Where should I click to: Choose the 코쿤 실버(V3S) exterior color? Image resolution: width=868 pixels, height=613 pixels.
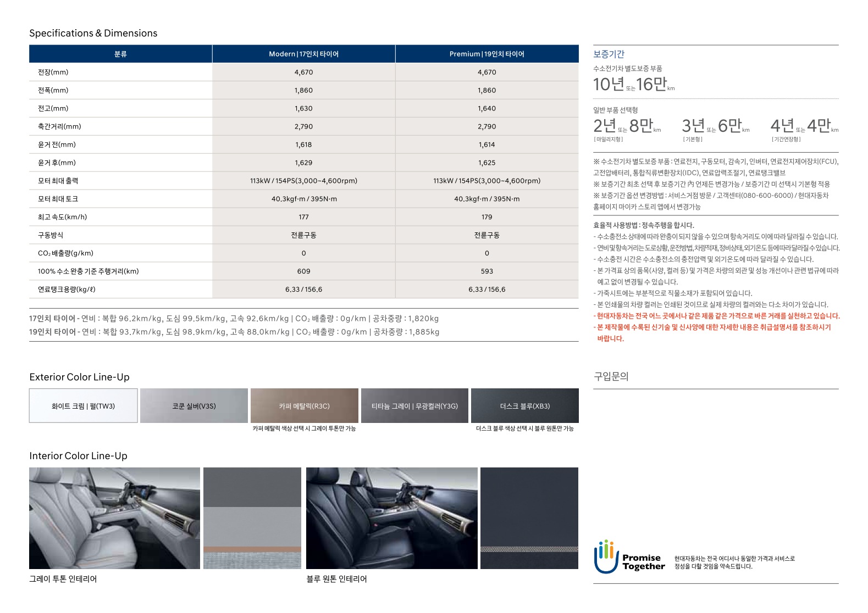(x=193, y=406)
